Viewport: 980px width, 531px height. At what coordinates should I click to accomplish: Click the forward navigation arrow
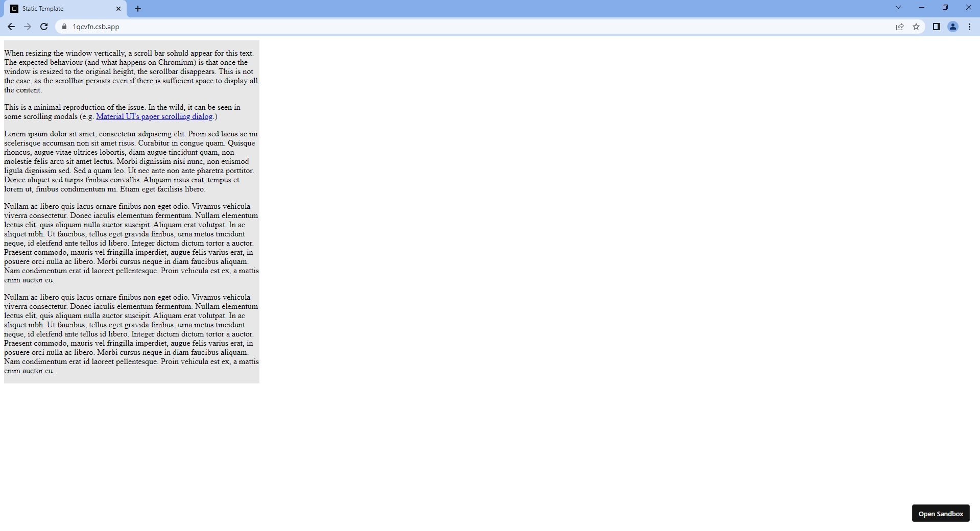pyautogui.click(x=27, y=27)
